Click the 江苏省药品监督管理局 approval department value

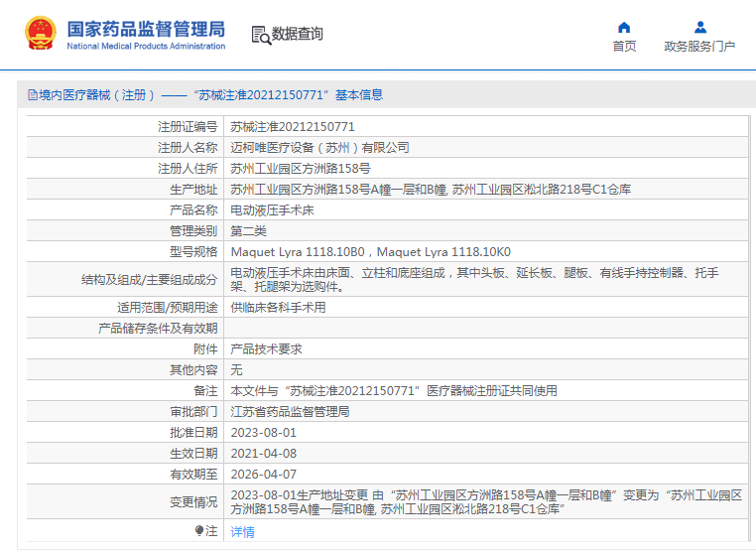[x=291, y=412]
